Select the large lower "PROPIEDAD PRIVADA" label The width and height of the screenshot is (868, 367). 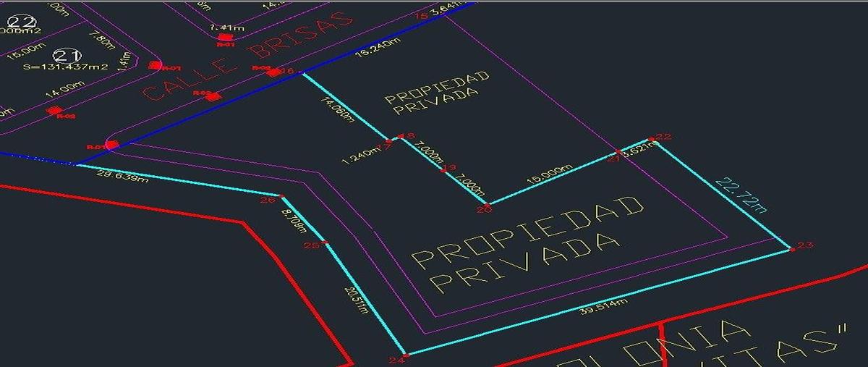[528, 242]
